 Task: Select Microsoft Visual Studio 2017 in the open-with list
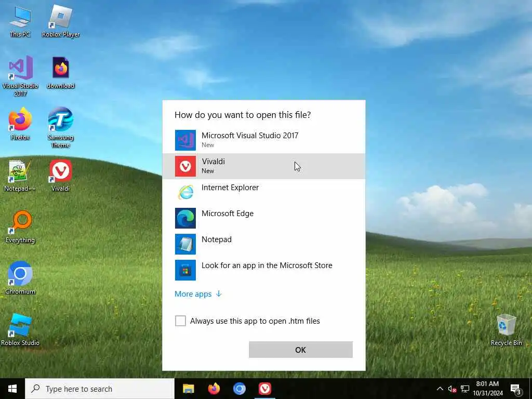pyautogui.click(x=263, y=140)
